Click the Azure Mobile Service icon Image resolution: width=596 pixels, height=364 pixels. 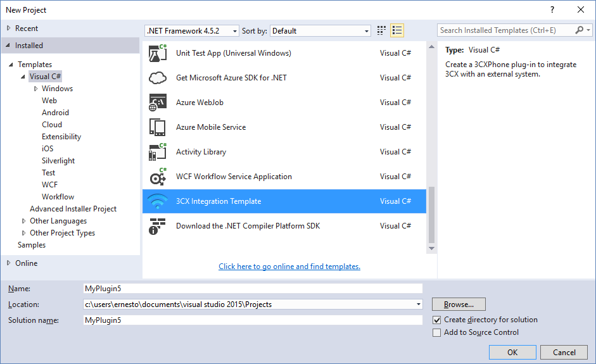(x=158, y=127)
